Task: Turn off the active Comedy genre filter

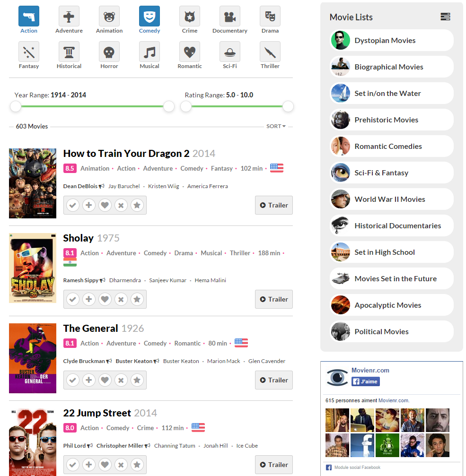Action: 149,17
